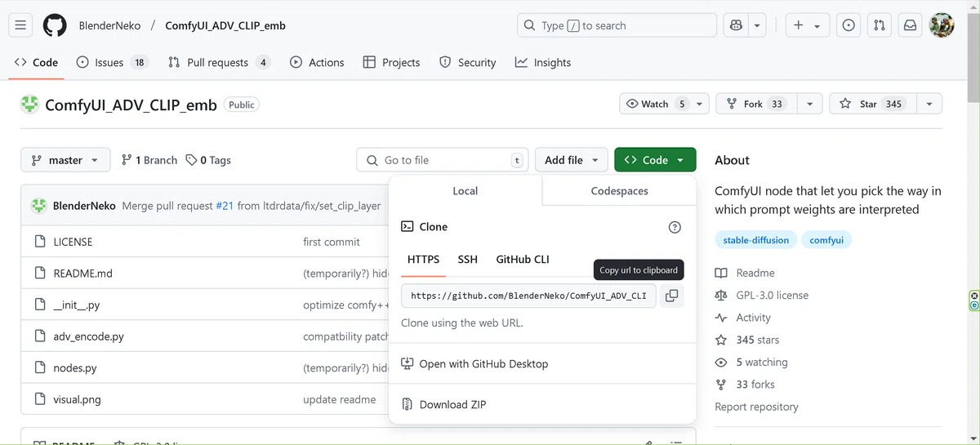Open the master branch selector

pos(65,160)
